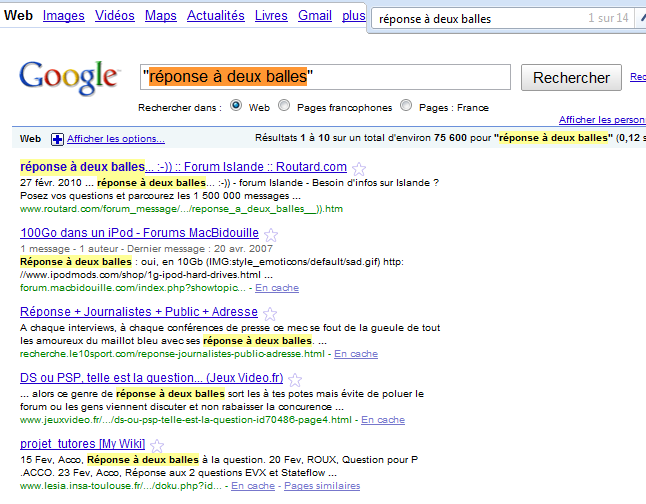This screenshot has height=504, width=646.
Task: Open projet_tutores [My Wiki] result
Action: [x=82, y=444]
